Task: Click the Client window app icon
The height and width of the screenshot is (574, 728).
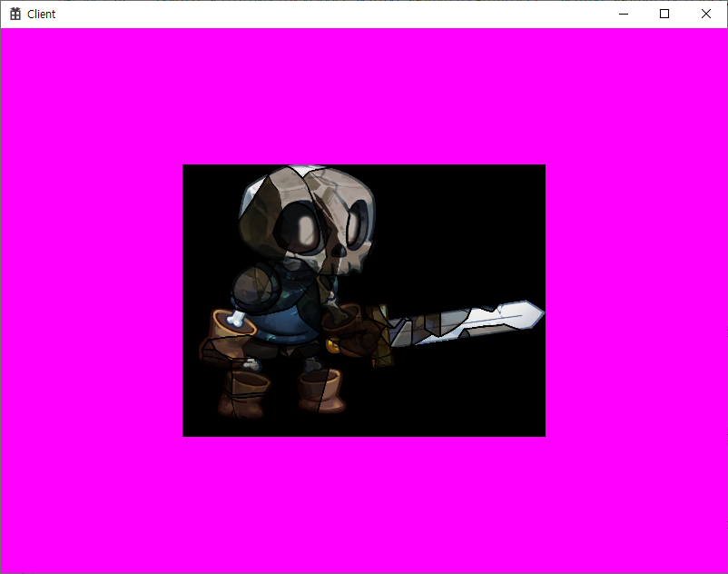Action: tap(15, 14)
